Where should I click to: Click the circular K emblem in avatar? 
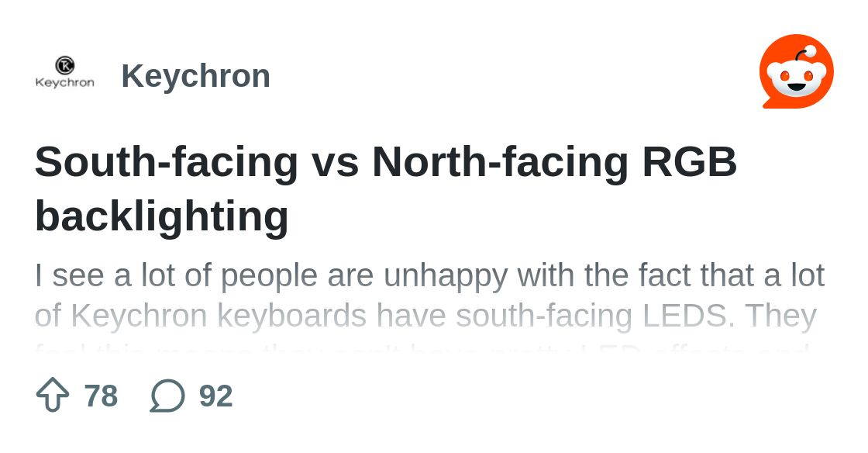pyautogui.click(x=65, y=65)
